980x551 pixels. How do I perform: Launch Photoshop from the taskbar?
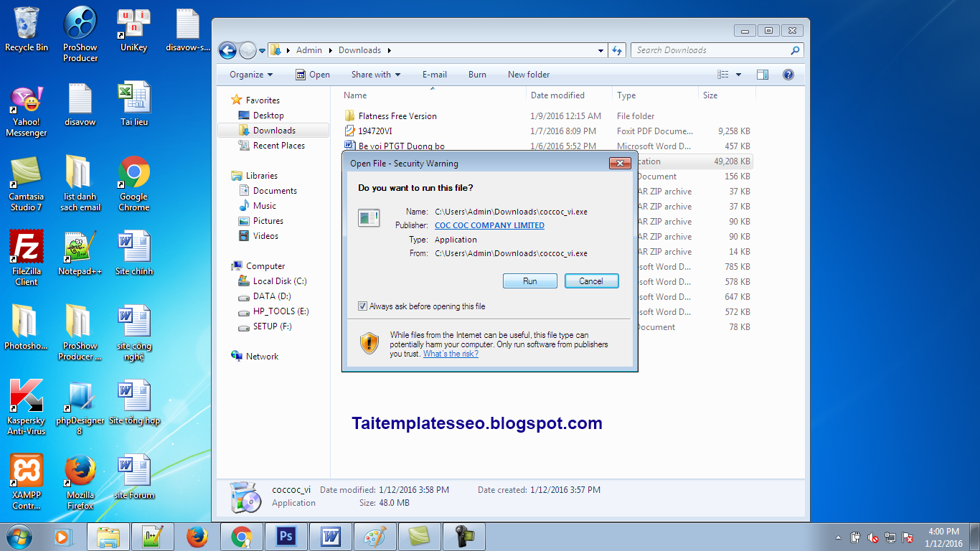point(286,536)
